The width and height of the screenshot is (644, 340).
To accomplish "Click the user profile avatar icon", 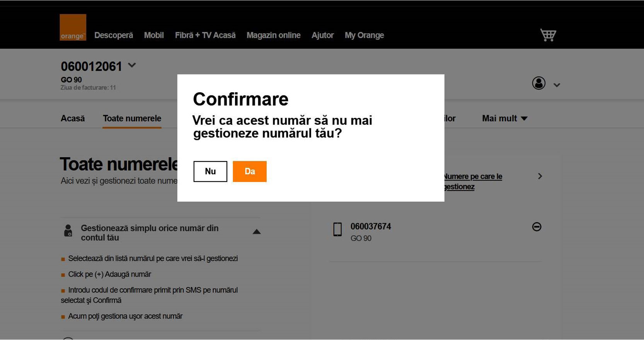I will [x=538, y=83].
